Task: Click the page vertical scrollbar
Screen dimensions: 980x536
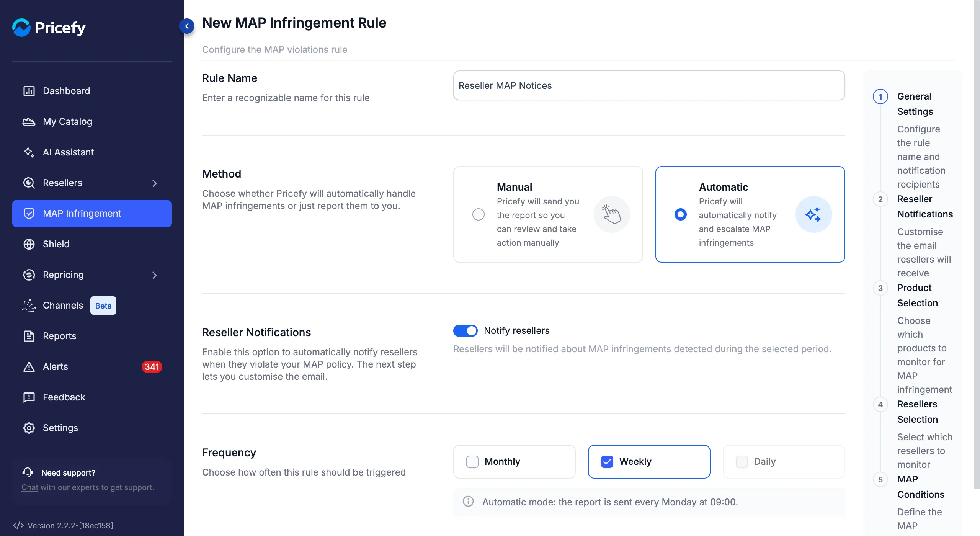Action: click(977, 245)
